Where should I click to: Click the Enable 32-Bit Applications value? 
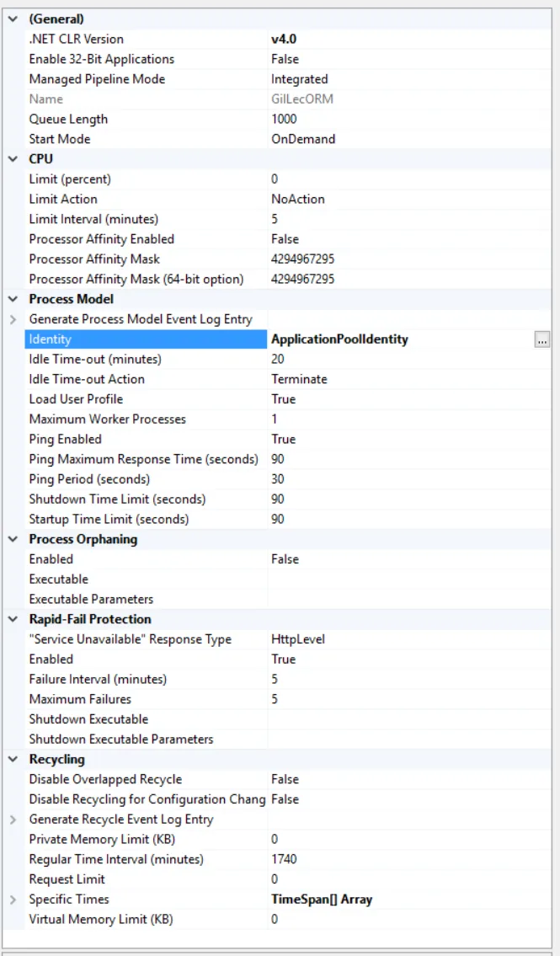(x=285, y=59)
